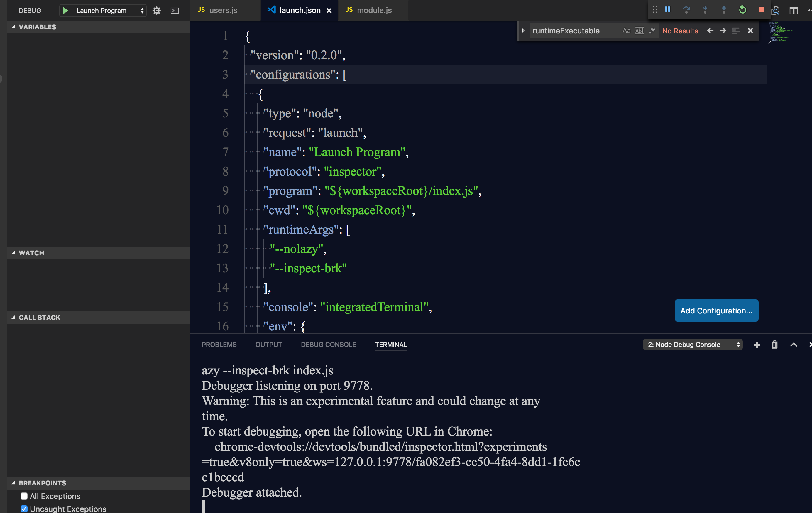Image resolution: width=812 pixels, height=513 pixels.
Task: Open the DEBUG CONSOLE panel tab
Action: (329, 344)
